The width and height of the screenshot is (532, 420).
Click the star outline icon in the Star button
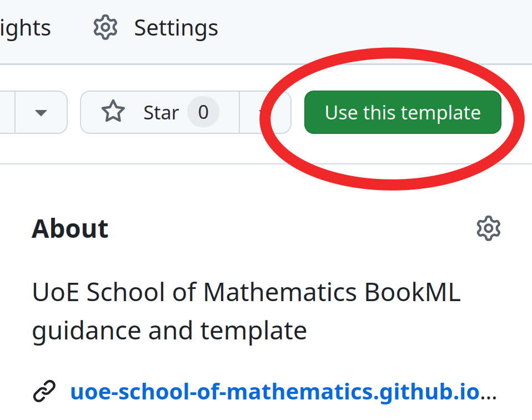pyautogui.click(x=113, y=112)
